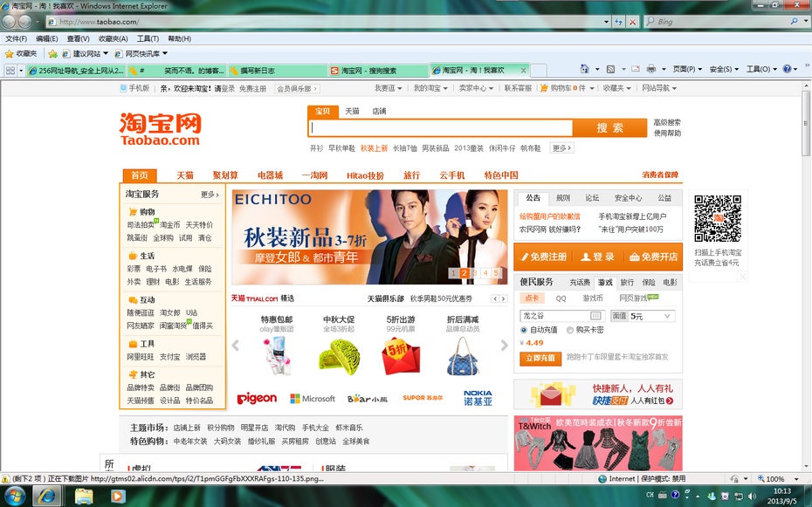Click the browser Forward arrow button
This screenshot has height=507, width=812.
coord(24,22)
